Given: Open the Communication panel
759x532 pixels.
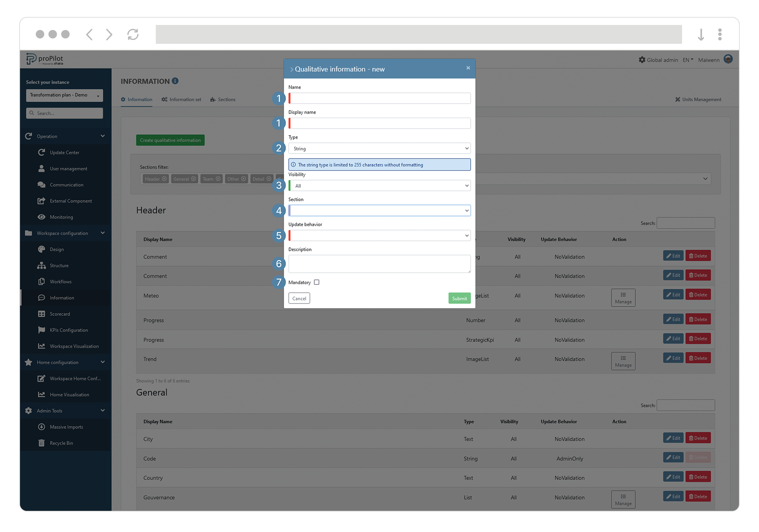Looking at the screenshot, I should 66,185.
